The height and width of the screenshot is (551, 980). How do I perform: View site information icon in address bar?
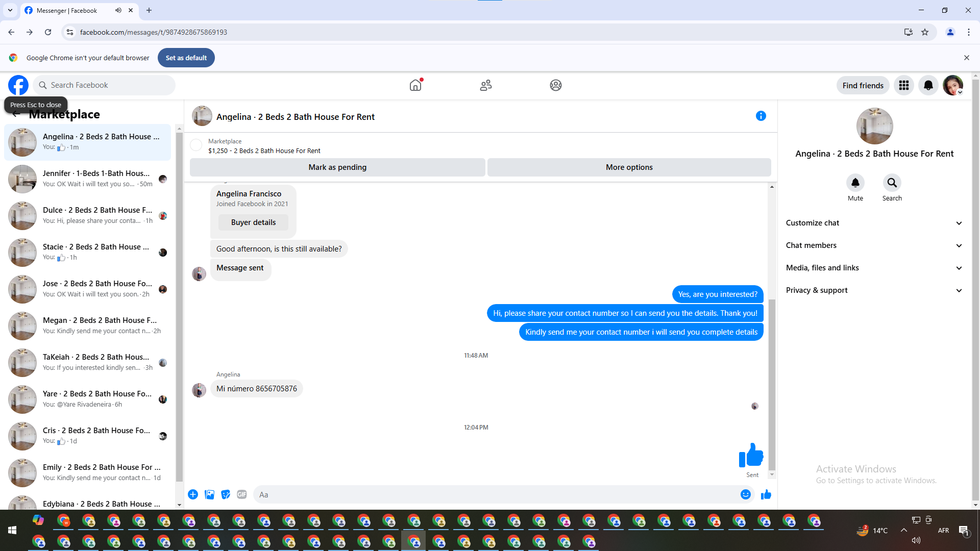click(x=70, y=32)
